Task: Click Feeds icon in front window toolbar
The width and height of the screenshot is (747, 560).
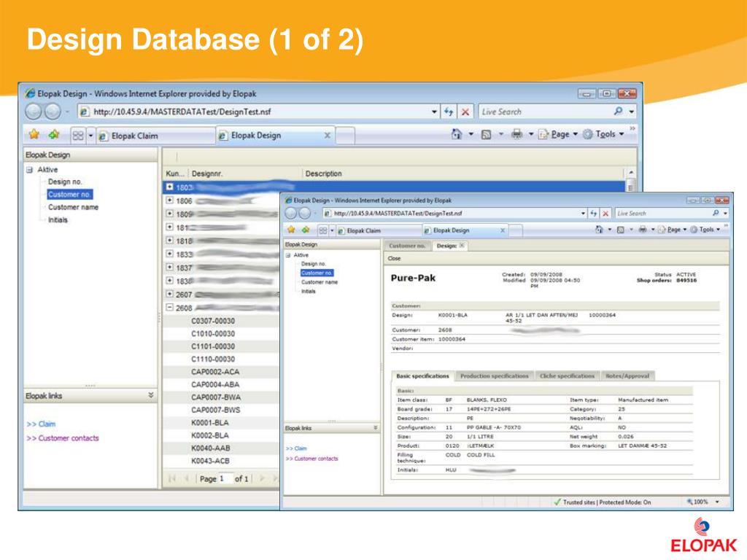Action: tap(621, 230)
